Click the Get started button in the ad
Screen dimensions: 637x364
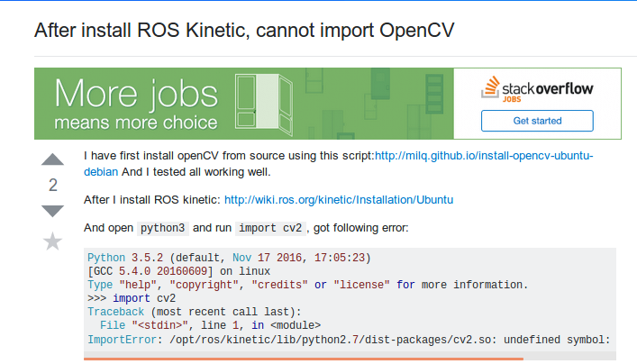click(x=537, y=121)
